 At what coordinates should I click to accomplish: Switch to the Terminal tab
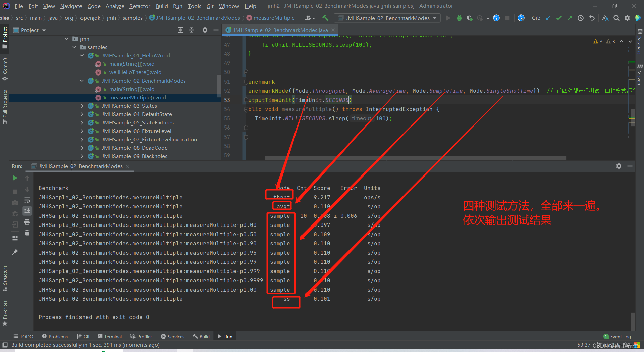point(110,336)
